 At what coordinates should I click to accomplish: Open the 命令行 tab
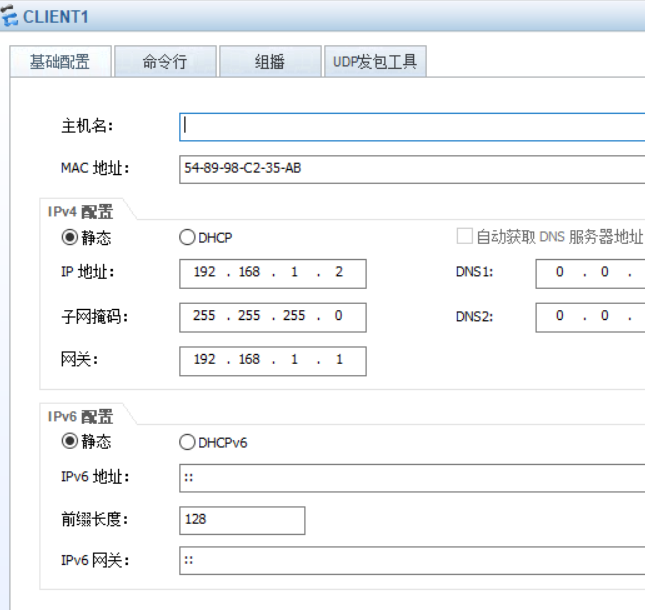165,61
